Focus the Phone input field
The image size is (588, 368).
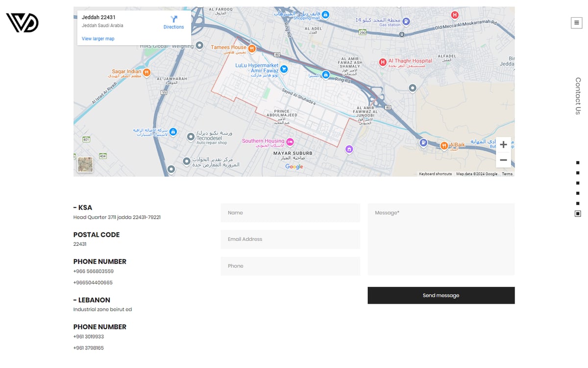(290, 266)
